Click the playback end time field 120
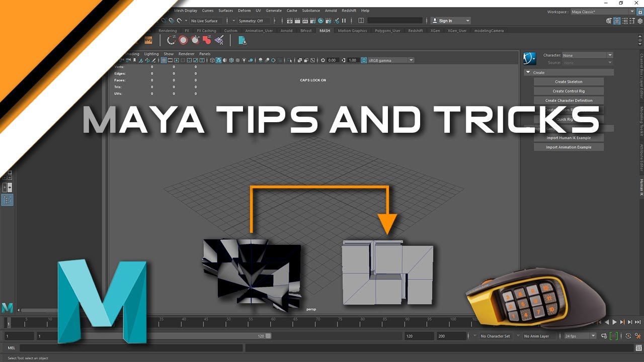This screenshot has height=362, width=644. [419, 336]
